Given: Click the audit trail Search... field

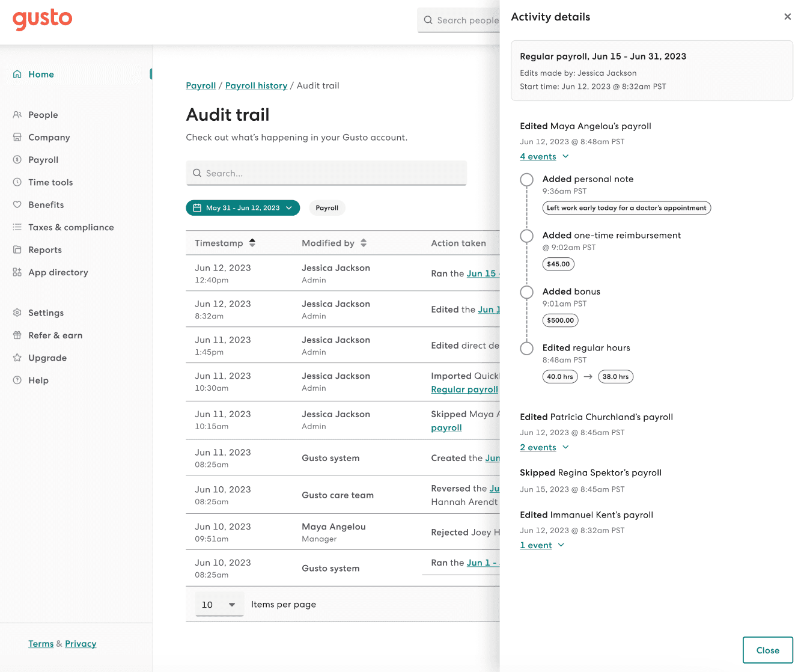Looking at the screenshot, I should pos(326,173).
